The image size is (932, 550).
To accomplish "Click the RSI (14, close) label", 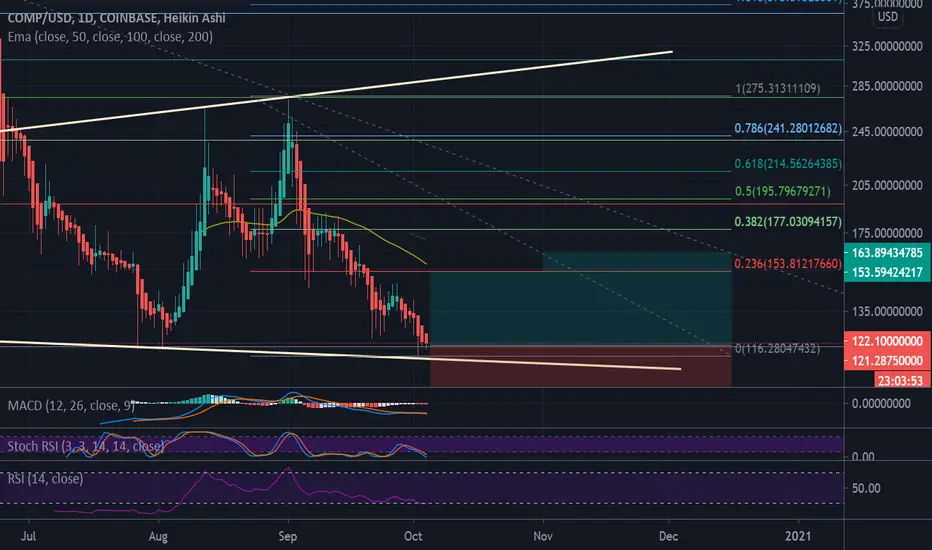I will (x=45, y=479).
